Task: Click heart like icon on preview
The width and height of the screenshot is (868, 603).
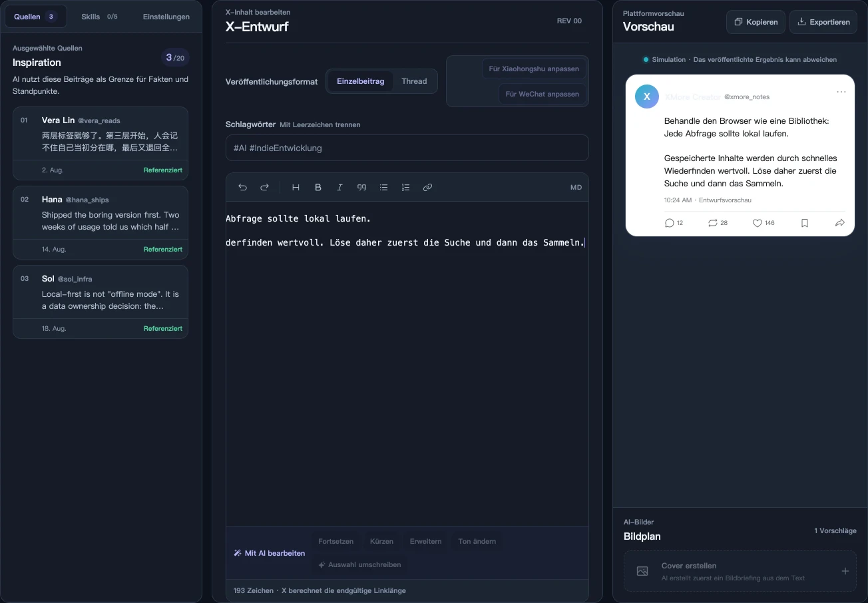Action: (x=757, y=223)
